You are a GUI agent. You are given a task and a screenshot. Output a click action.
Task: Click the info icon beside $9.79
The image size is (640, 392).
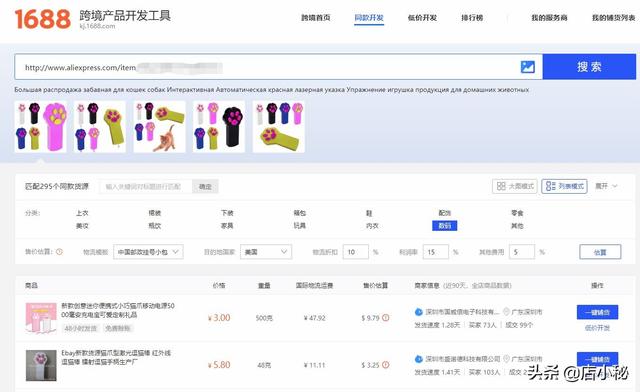pos(385,318)
